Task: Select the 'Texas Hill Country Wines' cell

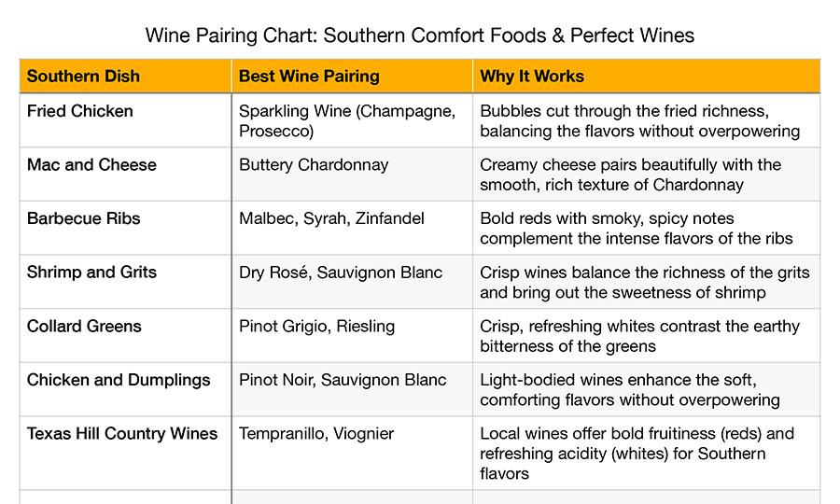Action: click(125, 453)
